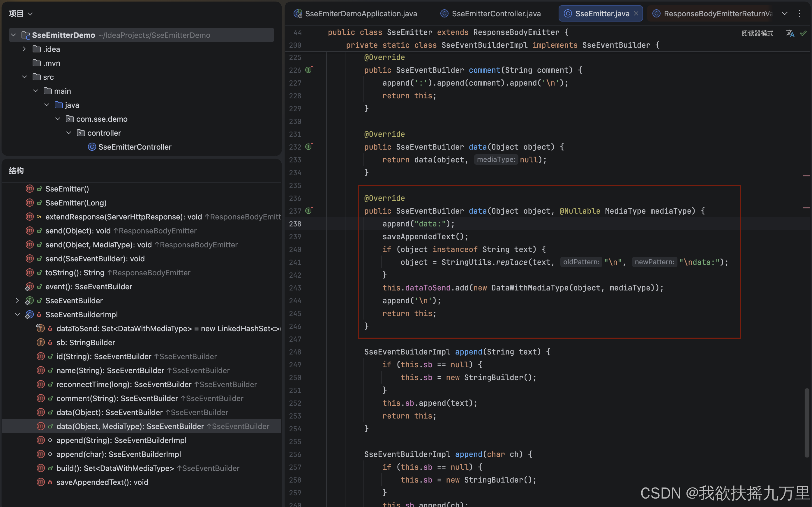The height and width of the screenshot is (507, 812).
Task: Click the dataToSend field reference on line 243
Action: tap(428, 288)
